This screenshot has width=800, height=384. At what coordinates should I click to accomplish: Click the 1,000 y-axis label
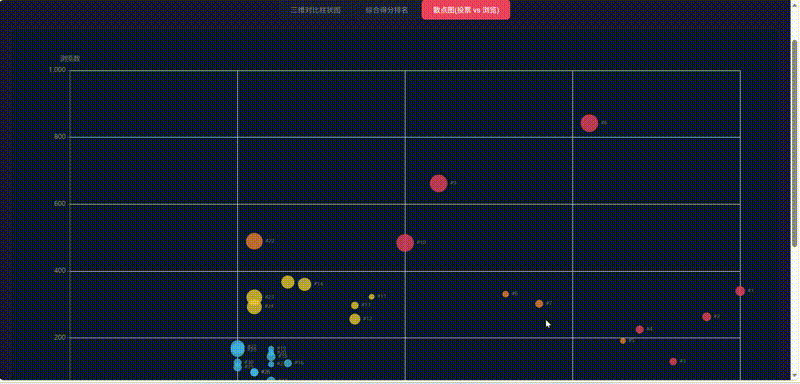pos(57,70)
